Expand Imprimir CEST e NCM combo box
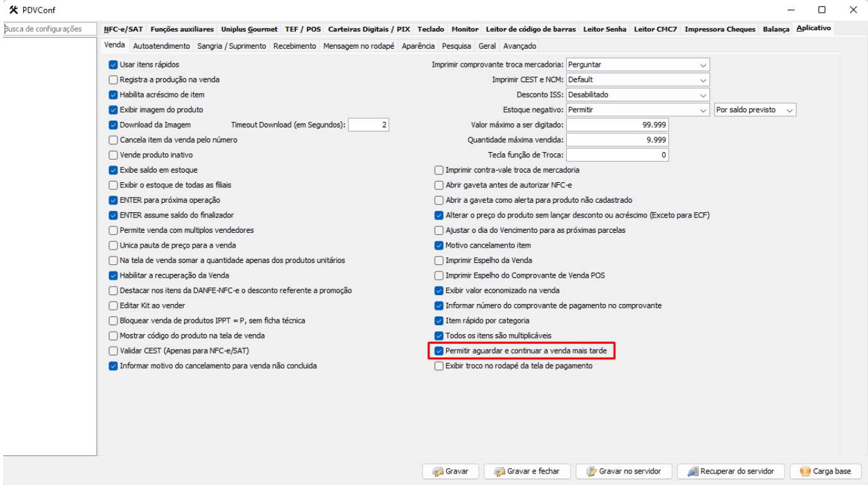Screen dimensions: 868x485 [703, 80]
